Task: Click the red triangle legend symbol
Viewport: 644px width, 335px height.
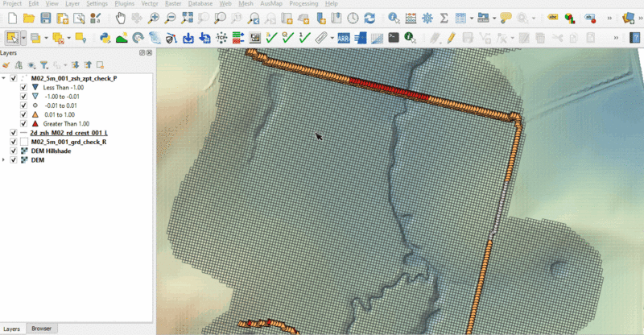Action: [35, 124]
